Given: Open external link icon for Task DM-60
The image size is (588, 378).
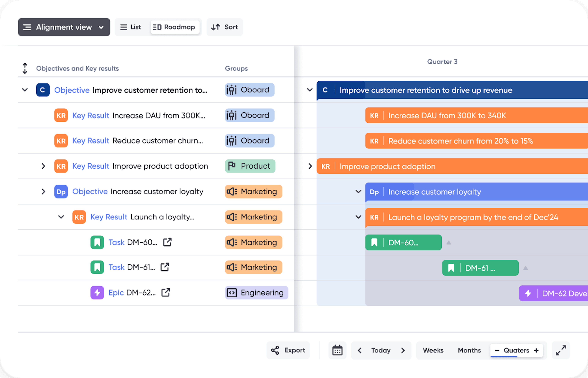Looking at the screenshot, I should click(167, 242).
